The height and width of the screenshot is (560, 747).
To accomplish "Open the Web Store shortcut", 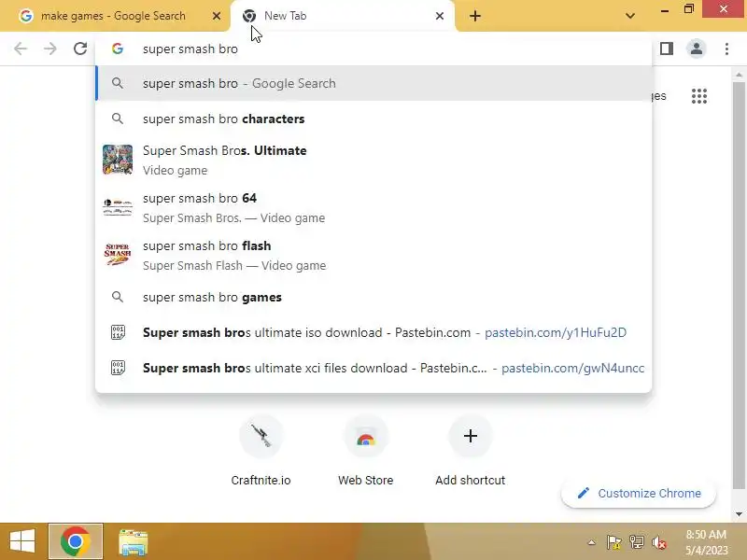I will click(x=365, y=451).
